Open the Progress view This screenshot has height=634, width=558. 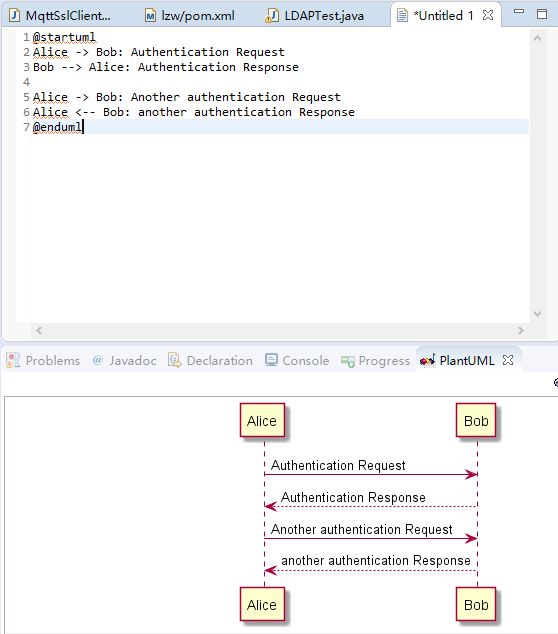tap(375, 360)
